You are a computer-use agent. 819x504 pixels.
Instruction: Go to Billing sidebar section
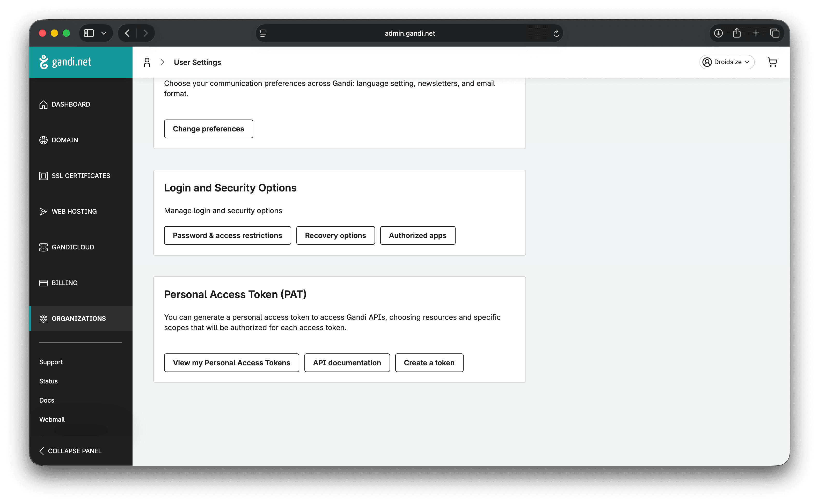pos(64,283)
